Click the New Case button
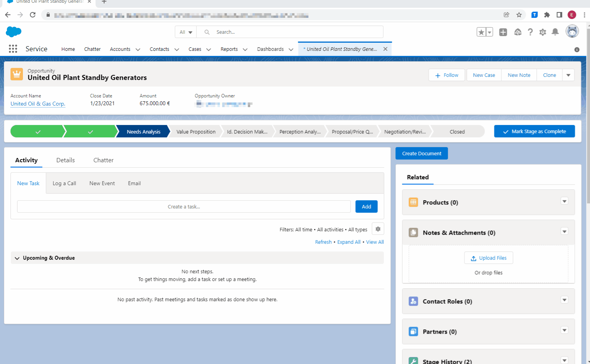590x364 pixels. 484,75
